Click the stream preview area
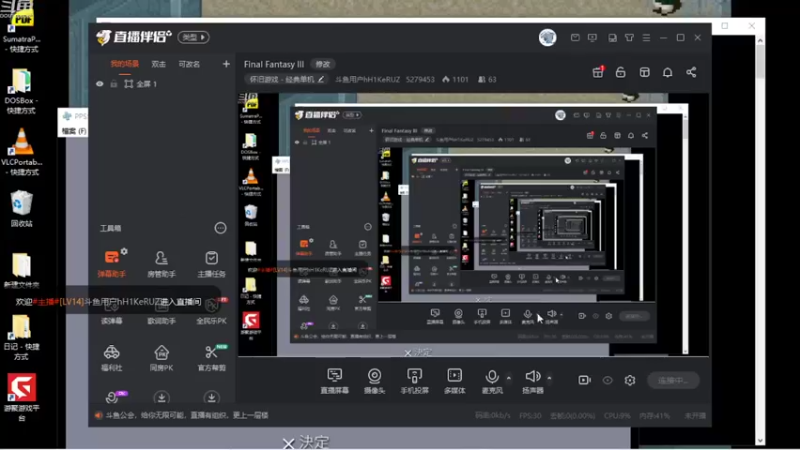 [473, 224]
